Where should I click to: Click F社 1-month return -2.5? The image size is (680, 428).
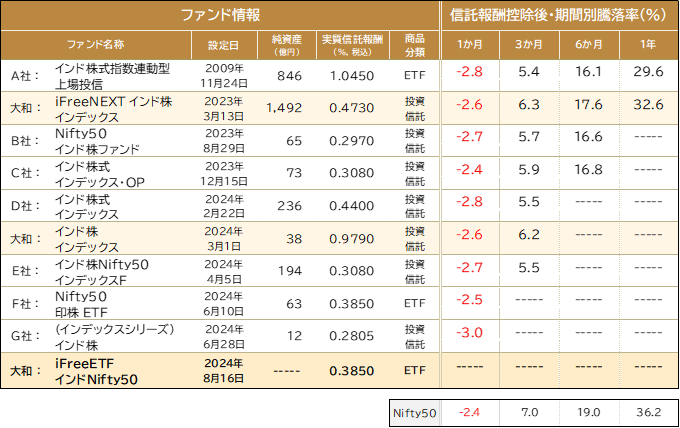pos(469,300)
